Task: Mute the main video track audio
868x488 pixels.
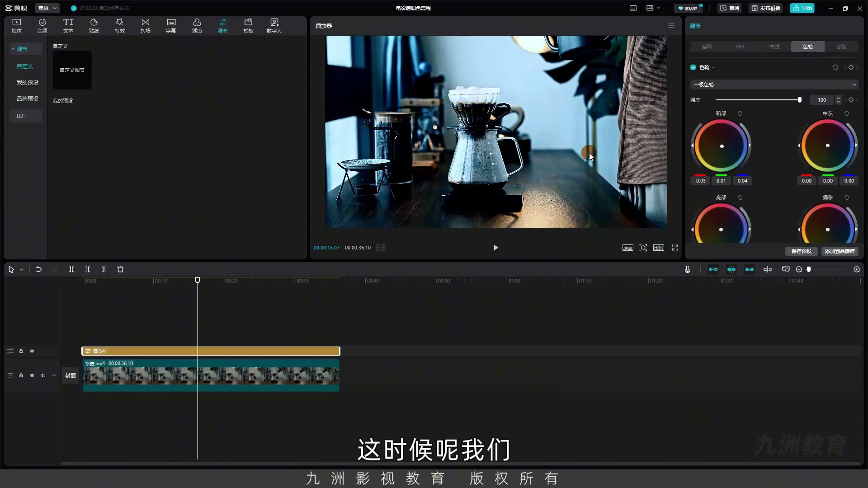Action: (x=43, y=375)
